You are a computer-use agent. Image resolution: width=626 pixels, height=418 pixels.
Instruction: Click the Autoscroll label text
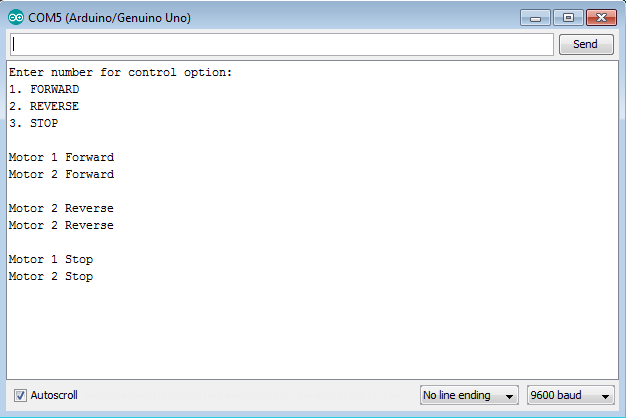54,395
